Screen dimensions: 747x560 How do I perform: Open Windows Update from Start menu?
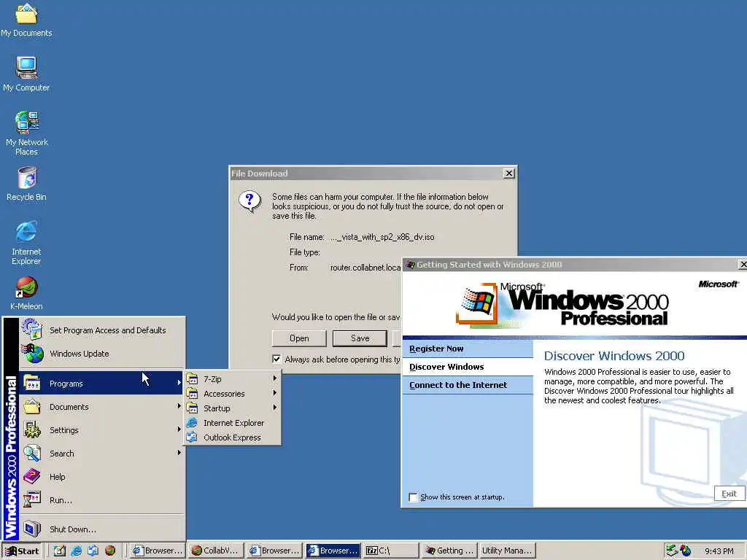click(101, 354)
